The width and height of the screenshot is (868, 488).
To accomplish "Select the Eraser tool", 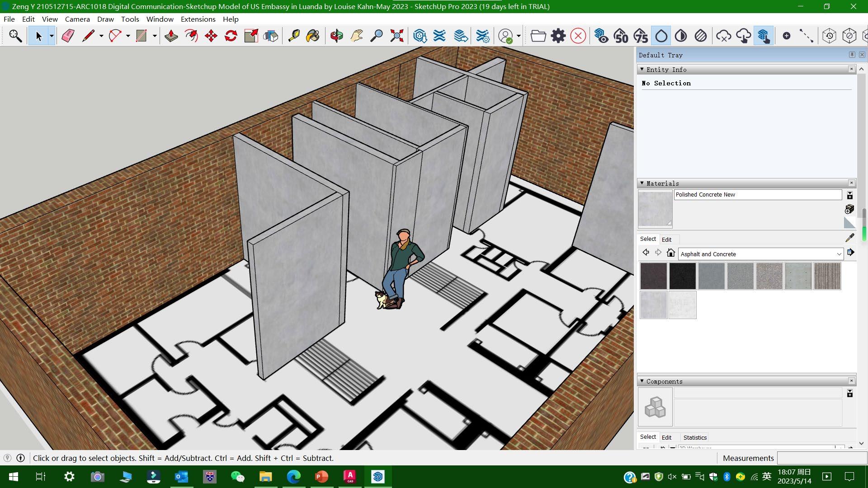I will coord(68,36).
